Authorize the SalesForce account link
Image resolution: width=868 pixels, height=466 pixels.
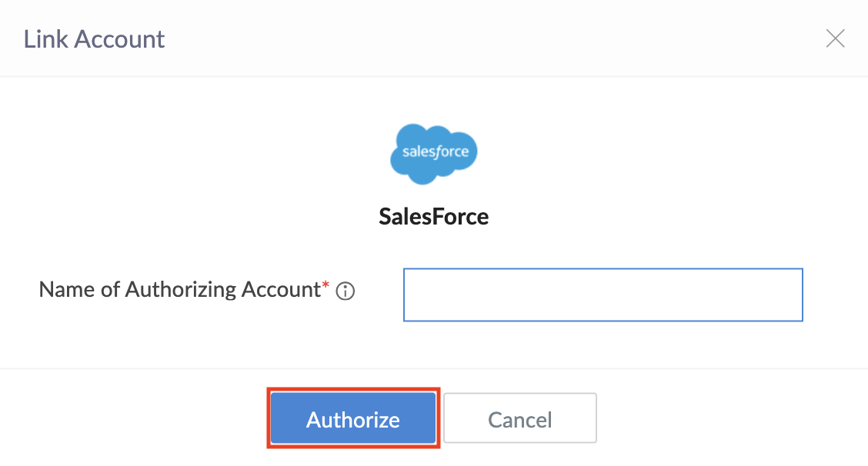353,419
